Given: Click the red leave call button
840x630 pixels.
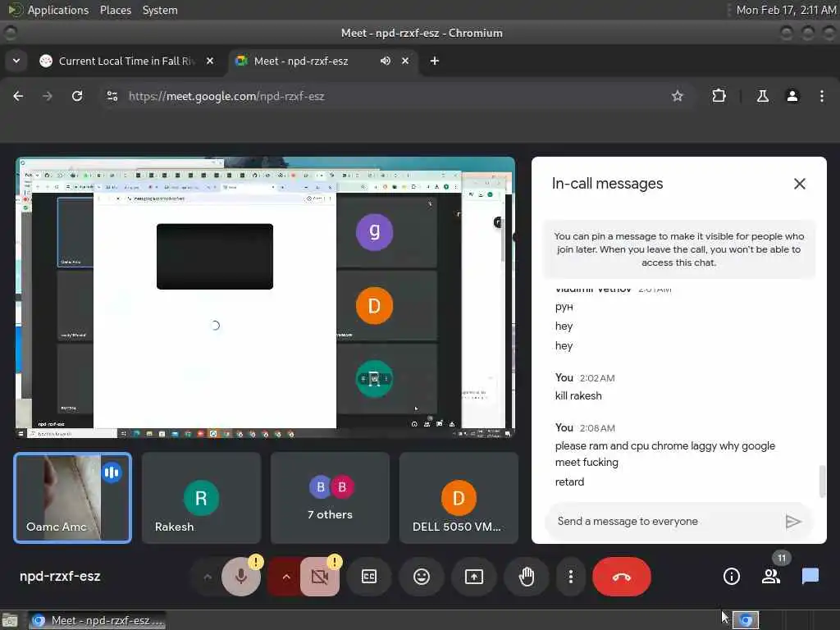Looking at the screenshot, I should point(622,577).
